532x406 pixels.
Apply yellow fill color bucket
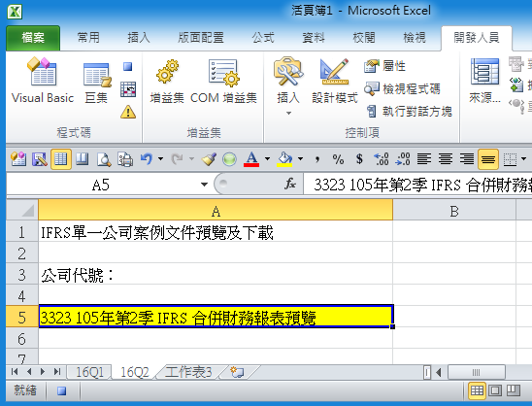coord(284,159)
